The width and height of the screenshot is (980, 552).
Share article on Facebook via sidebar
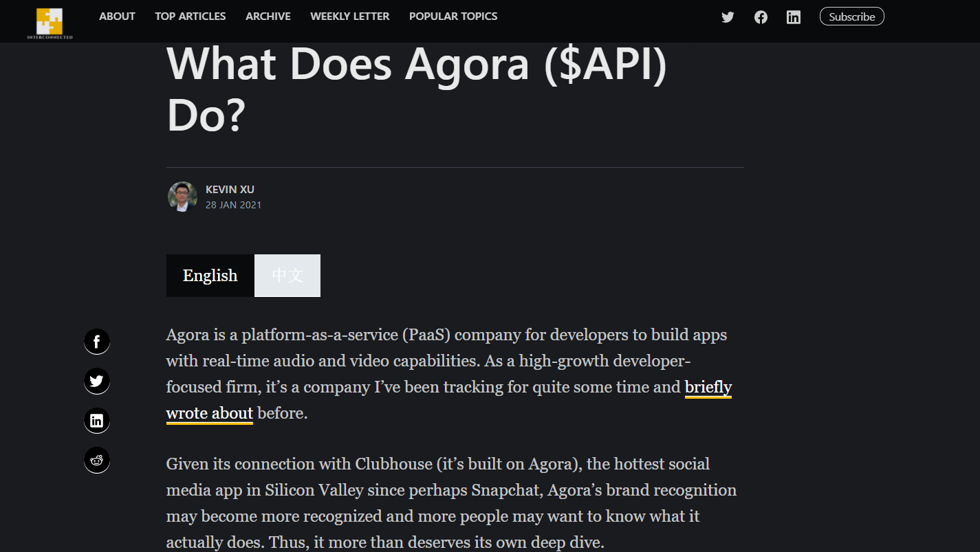point(97,342)
